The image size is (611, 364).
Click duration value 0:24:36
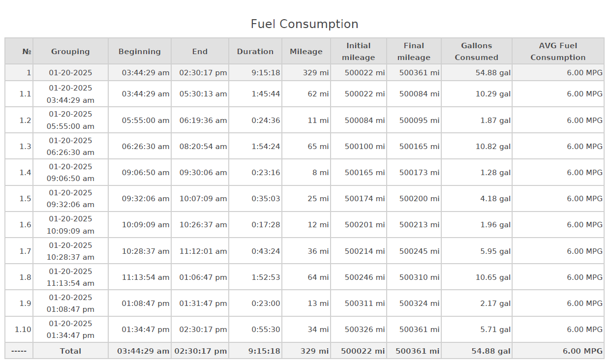266,120
